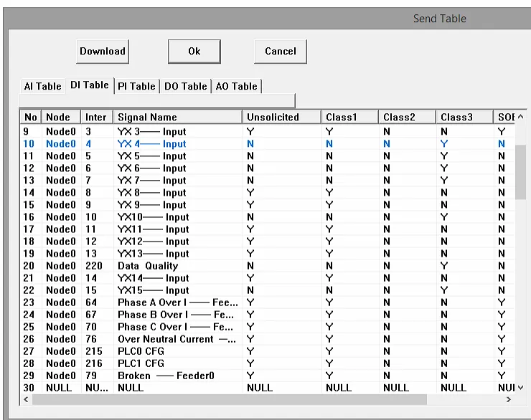
Task: Click the Send Table title bar
Action: 268,19
